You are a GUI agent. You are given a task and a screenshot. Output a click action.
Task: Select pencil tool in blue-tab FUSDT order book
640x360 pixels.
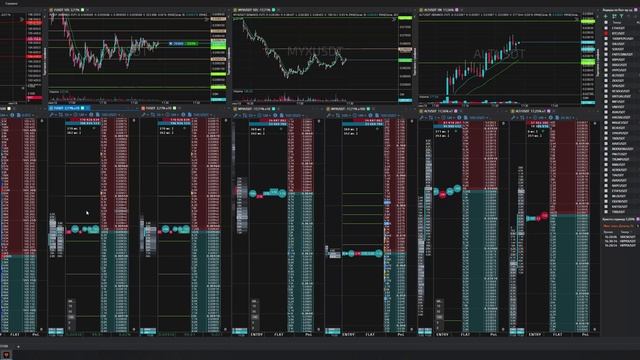tap(51, 115)
